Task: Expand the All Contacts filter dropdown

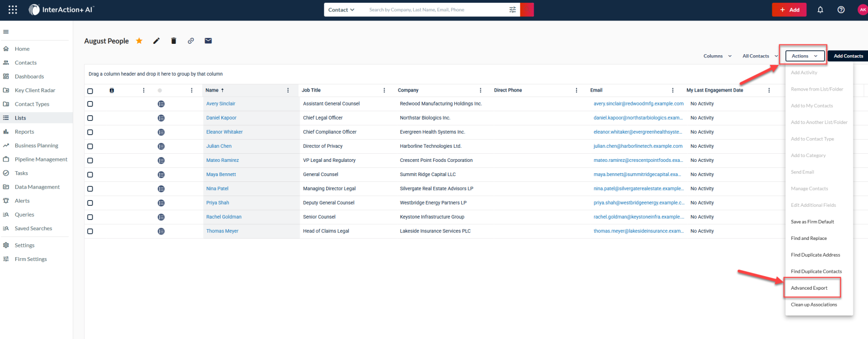Action: 760,56
